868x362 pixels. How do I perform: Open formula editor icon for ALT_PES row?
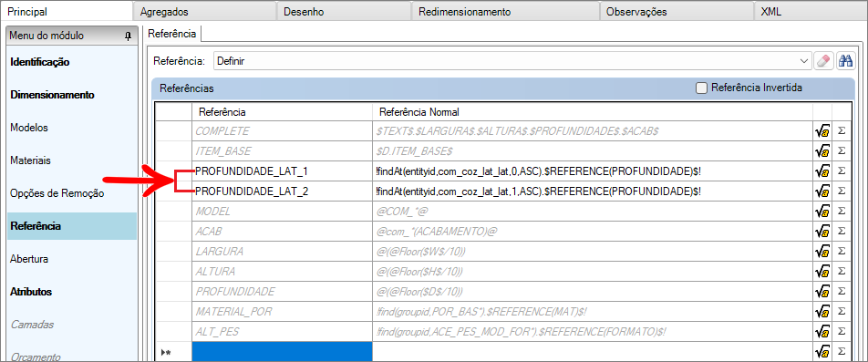pos(822,331)
